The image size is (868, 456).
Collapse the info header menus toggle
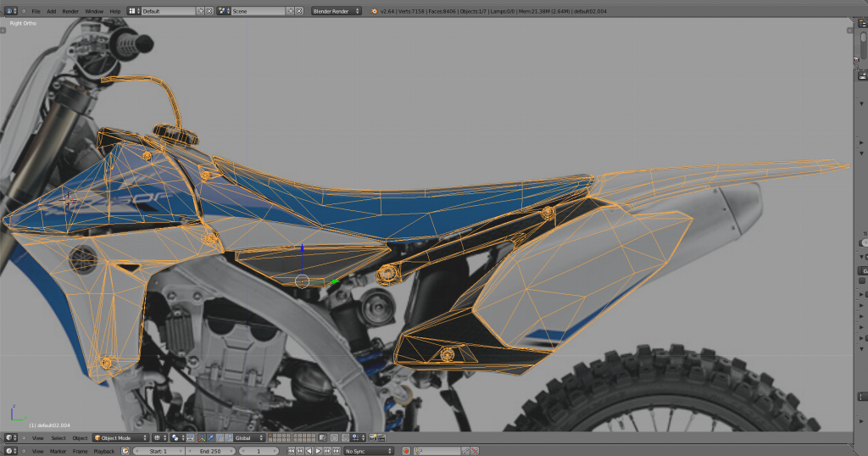(x=24, y=11)
